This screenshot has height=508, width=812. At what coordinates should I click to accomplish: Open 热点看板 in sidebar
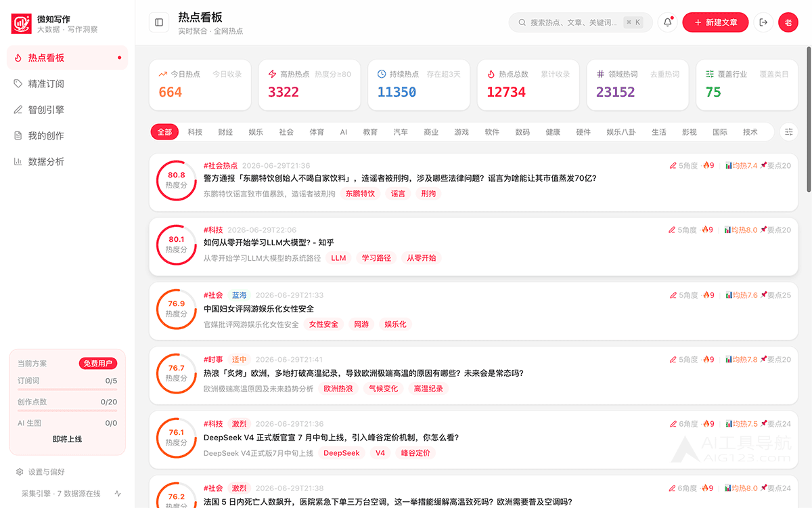(67, 58)
